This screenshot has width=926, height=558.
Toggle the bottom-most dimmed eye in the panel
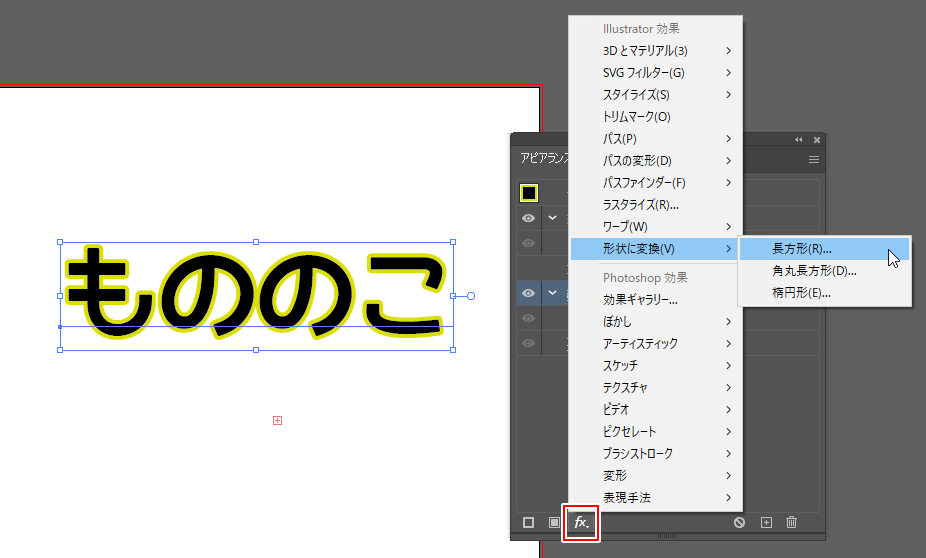pos(528,343)
